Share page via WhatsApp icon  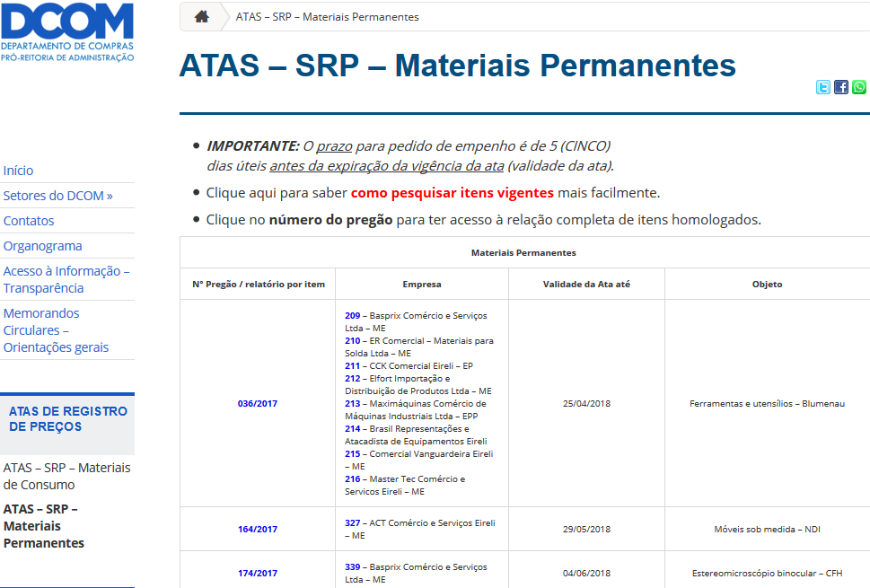click(x=860, y=87)
